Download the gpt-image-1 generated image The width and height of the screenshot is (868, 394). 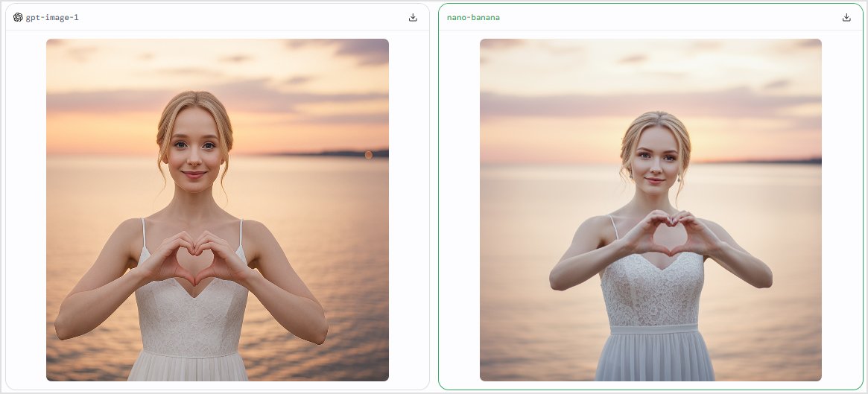[x=413, y=17]
